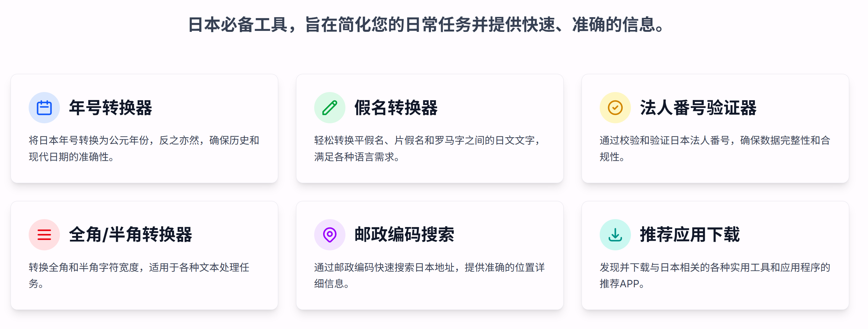
Task: Click empty area of 法人番号验证器 card
Action: (775, 172)
